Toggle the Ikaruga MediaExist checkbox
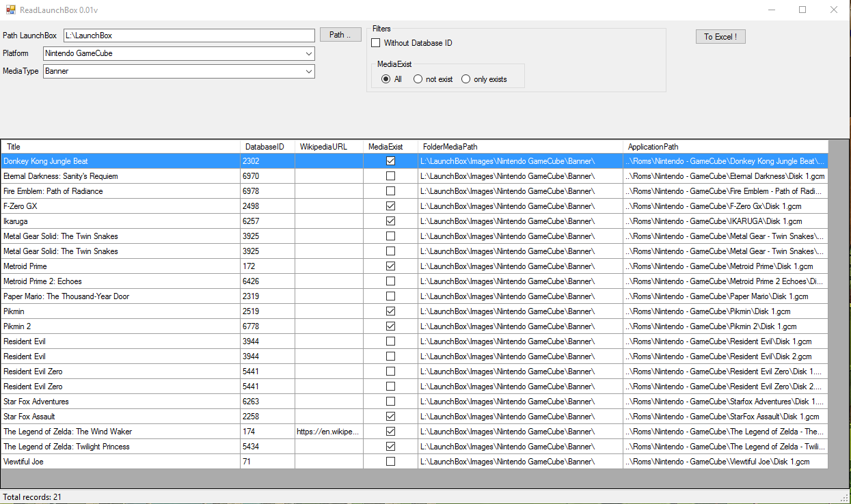 [390, 221]
